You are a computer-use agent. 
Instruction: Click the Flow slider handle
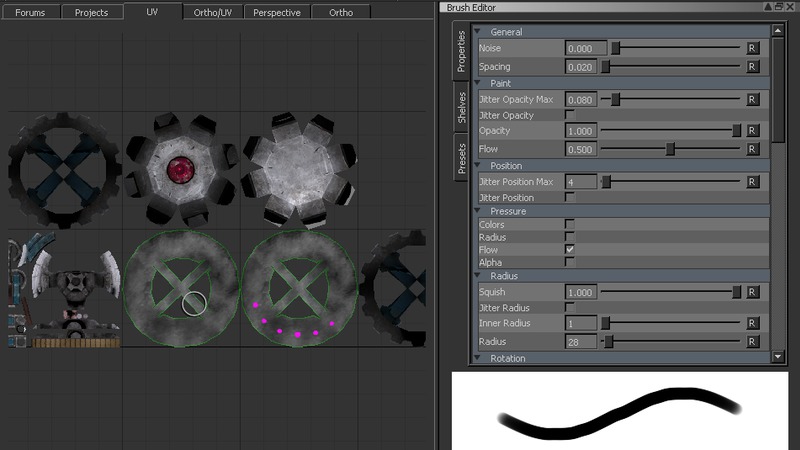670,149
